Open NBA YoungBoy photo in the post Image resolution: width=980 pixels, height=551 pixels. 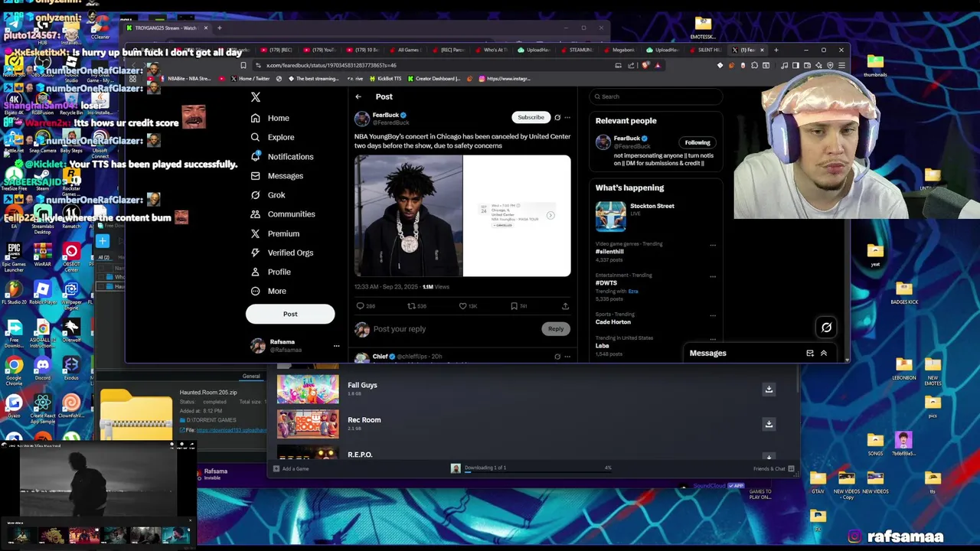(x=408, y=216)
